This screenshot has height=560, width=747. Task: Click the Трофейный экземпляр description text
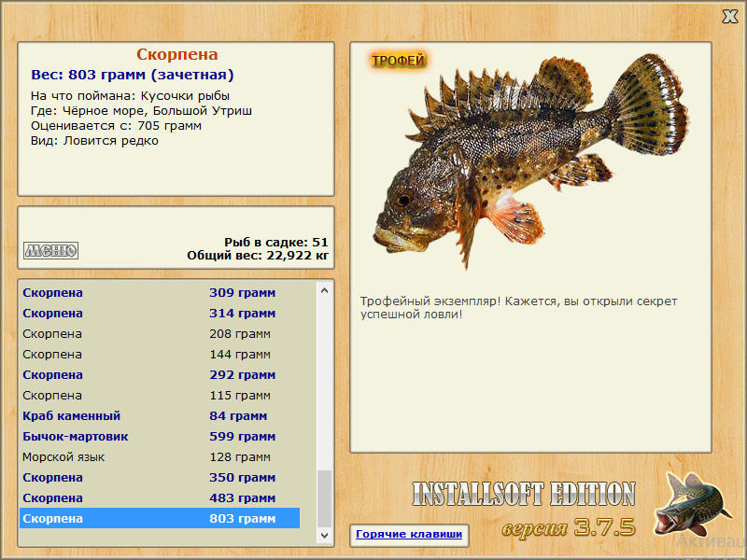coord(518,308)
